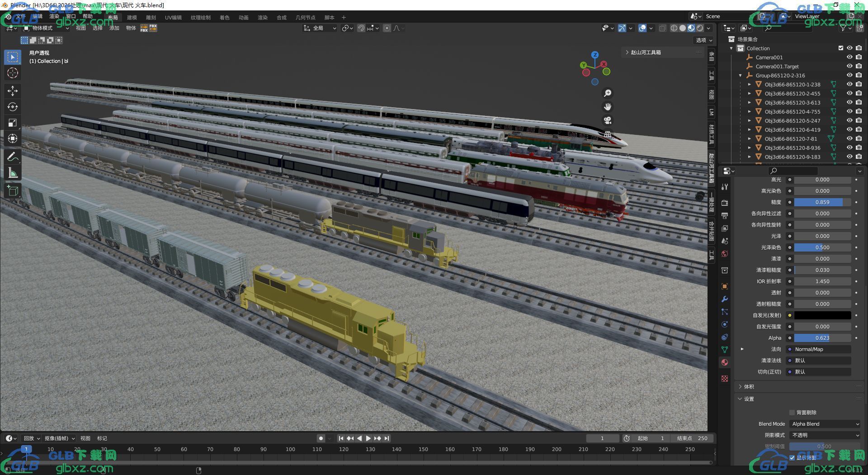Open the Material properties tab icon
The width and height of the screenshot is (868, 475).
[725, 362]
